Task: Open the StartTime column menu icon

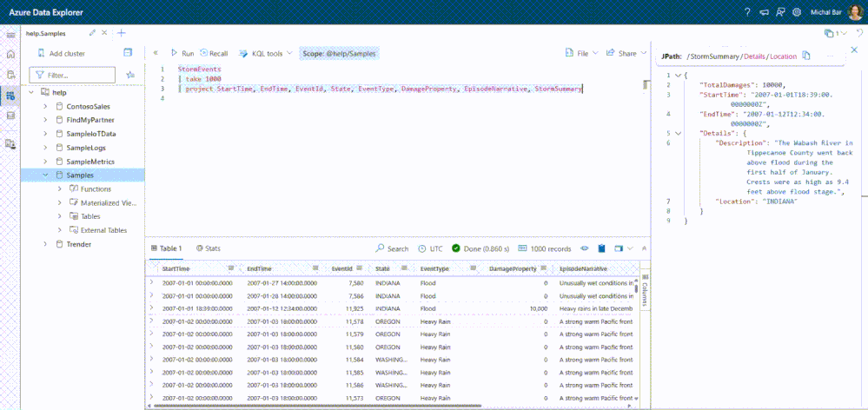Action: pos(231,268)
